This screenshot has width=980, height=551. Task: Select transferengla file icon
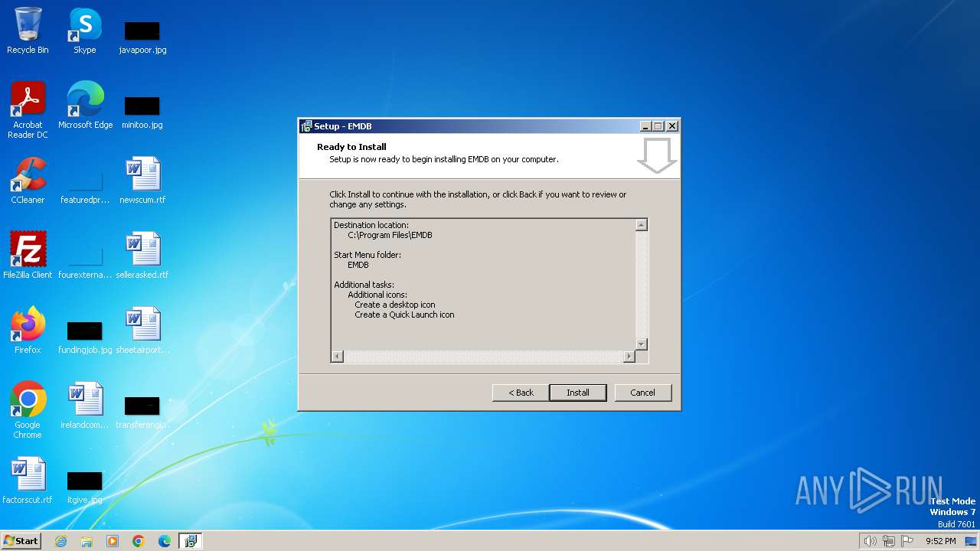tap(142, 412)
